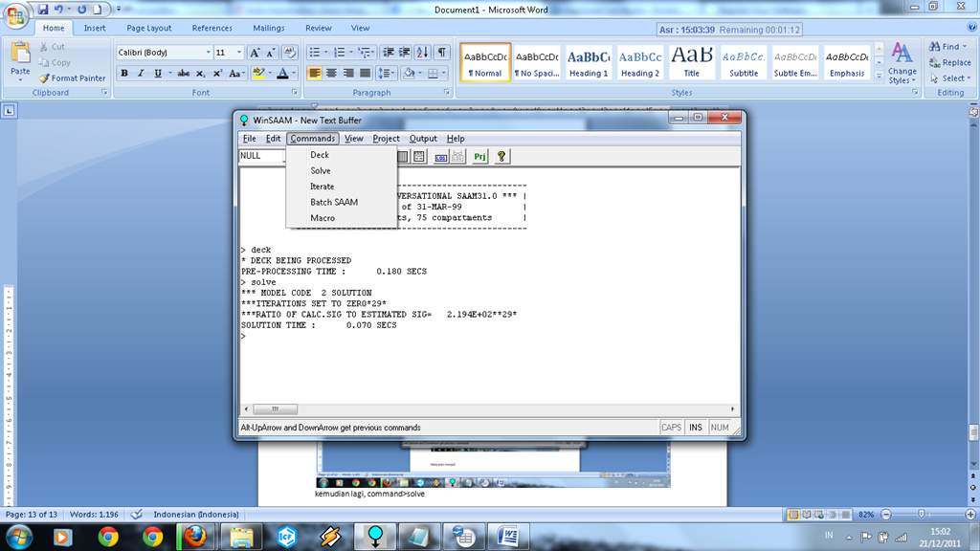Click the Grow Font icon

click(255, 53)
